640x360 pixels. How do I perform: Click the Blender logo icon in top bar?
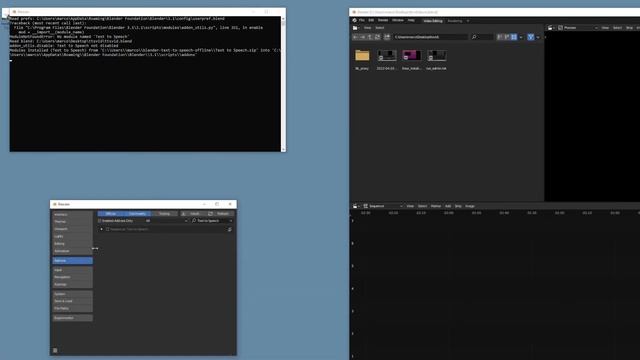(x=354, y=20)
